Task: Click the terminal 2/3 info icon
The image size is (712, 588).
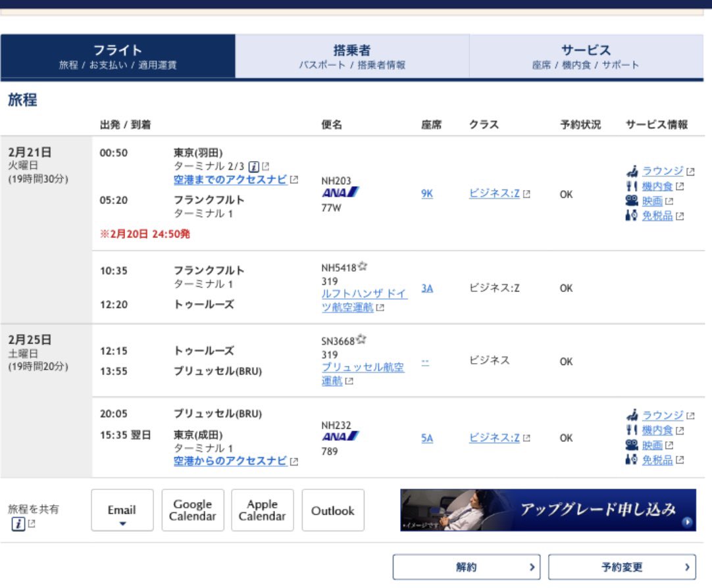Action: pos(254,166)
